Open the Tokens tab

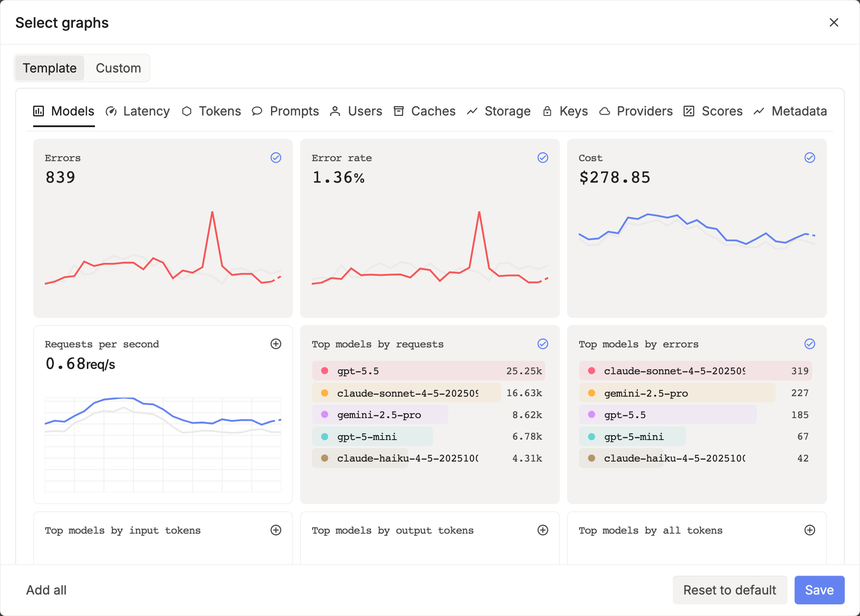[x=211, y=111]
